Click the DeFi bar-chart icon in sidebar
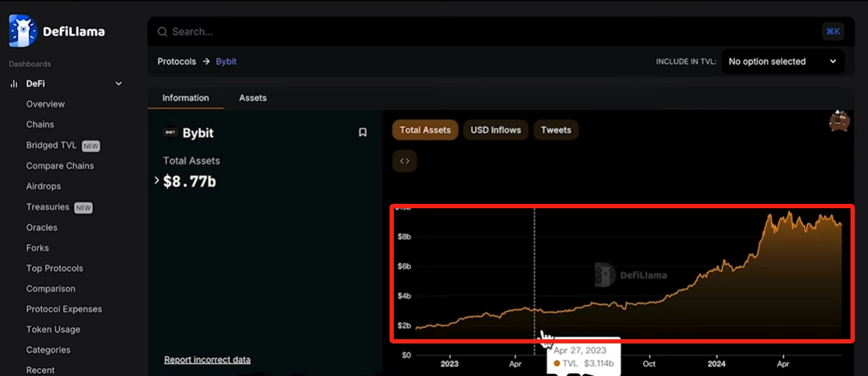This screenshot has width=868, height=376. click(x=13, y=83)
